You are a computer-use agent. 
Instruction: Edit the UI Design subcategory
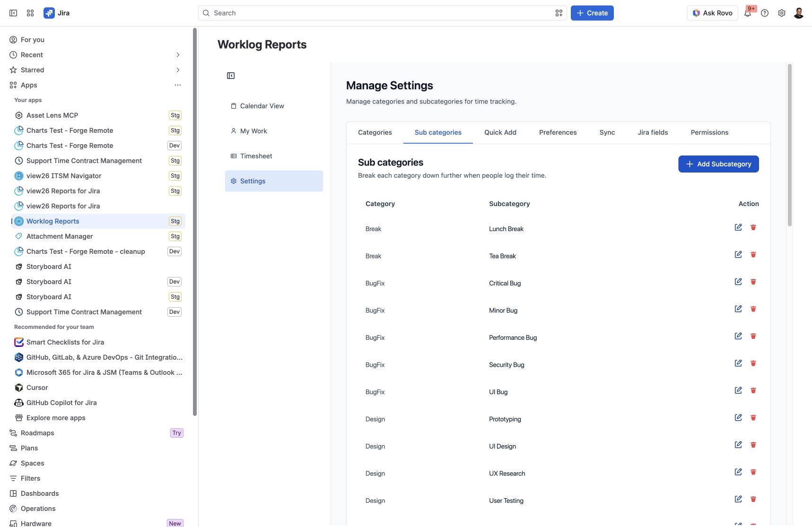(x=738, y=445)
